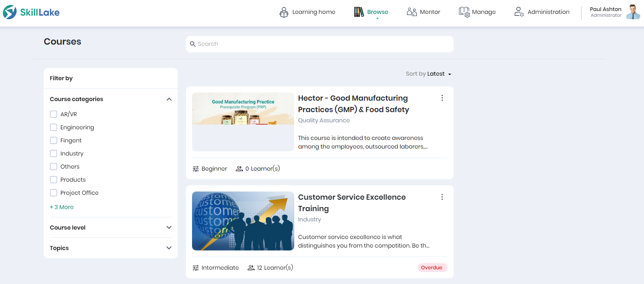Enable the Engineering category filter
Viewport: 644px width, 284px height.
click(x=54, y=127)
